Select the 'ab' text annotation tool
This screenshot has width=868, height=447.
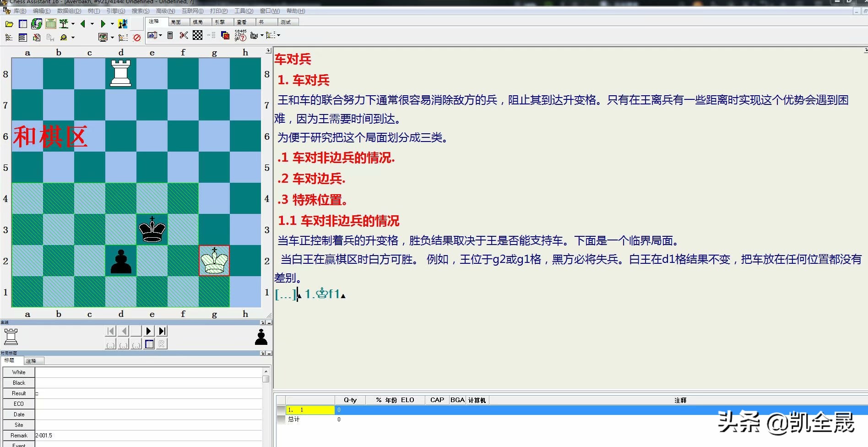(x=153, y=35)
